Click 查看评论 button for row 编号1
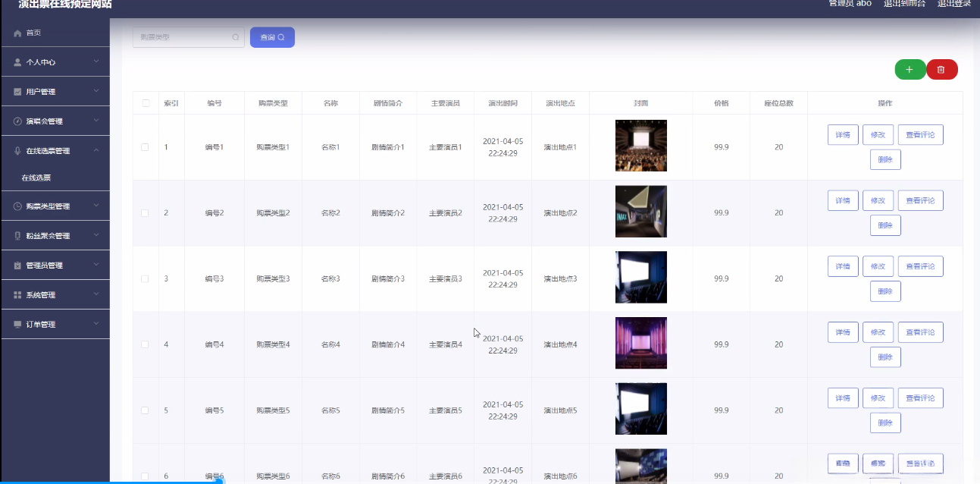980x484 pixels. (x=920, y=135)
